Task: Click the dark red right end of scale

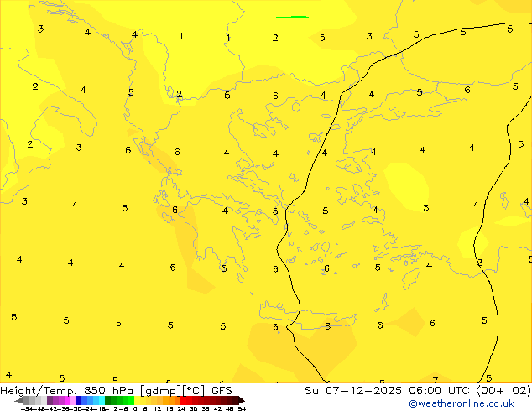Action: 238,400
